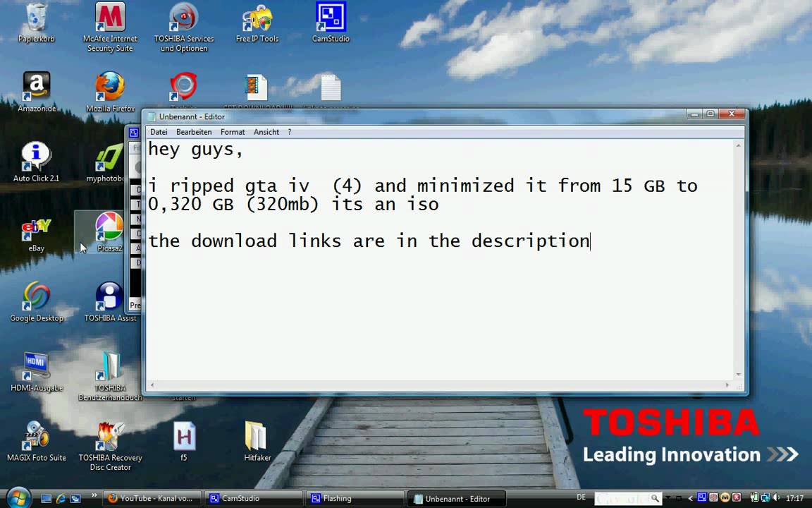Screen dimensions: 812x508
Task: Click Unbenannt - Editor taskbar button
Action: (457, 499)
